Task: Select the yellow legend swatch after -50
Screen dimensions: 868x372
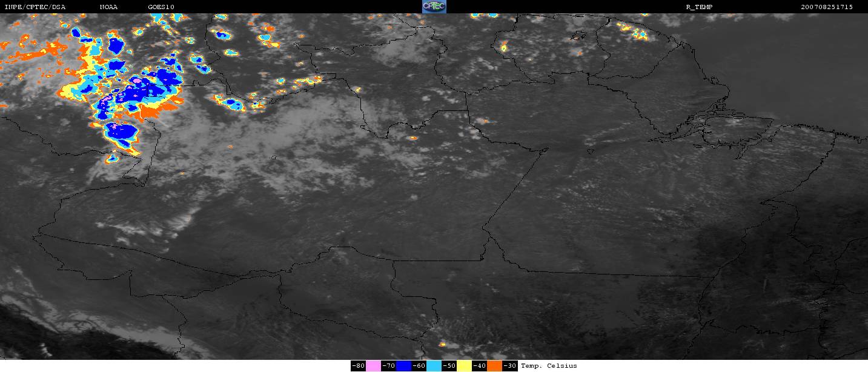Action: coord(464,366)
